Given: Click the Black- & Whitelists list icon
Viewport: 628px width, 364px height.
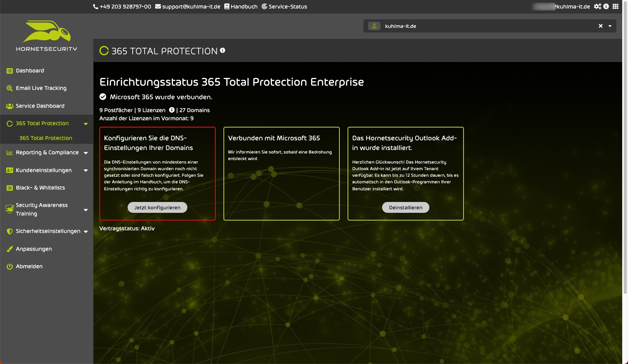Looking at the screenshot, I should point(10,188).
